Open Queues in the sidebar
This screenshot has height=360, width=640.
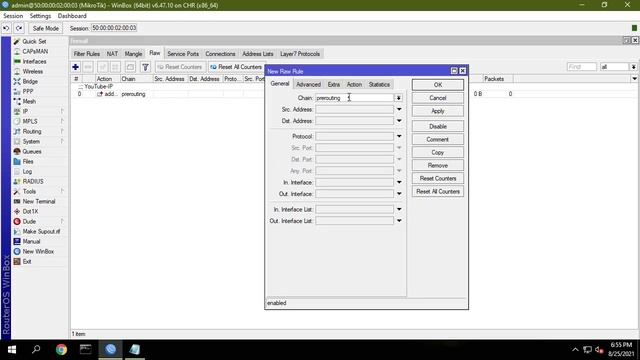[32, 151]
